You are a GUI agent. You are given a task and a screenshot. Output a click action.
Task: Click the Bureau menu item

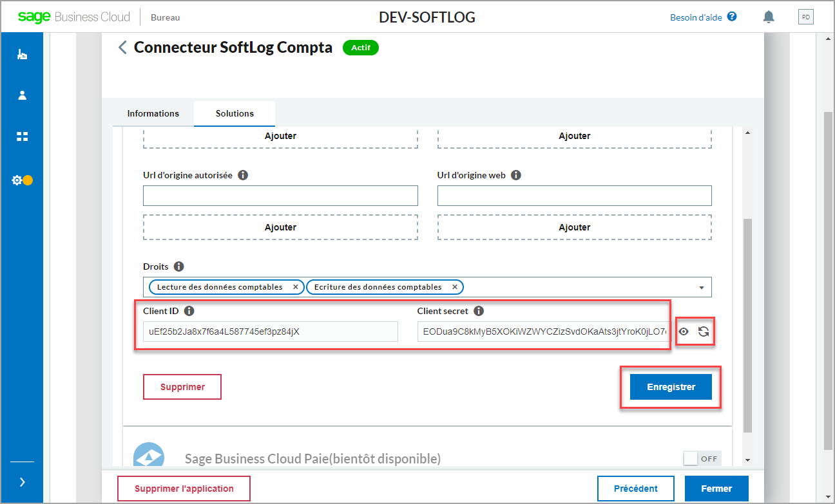click(166, 17)
